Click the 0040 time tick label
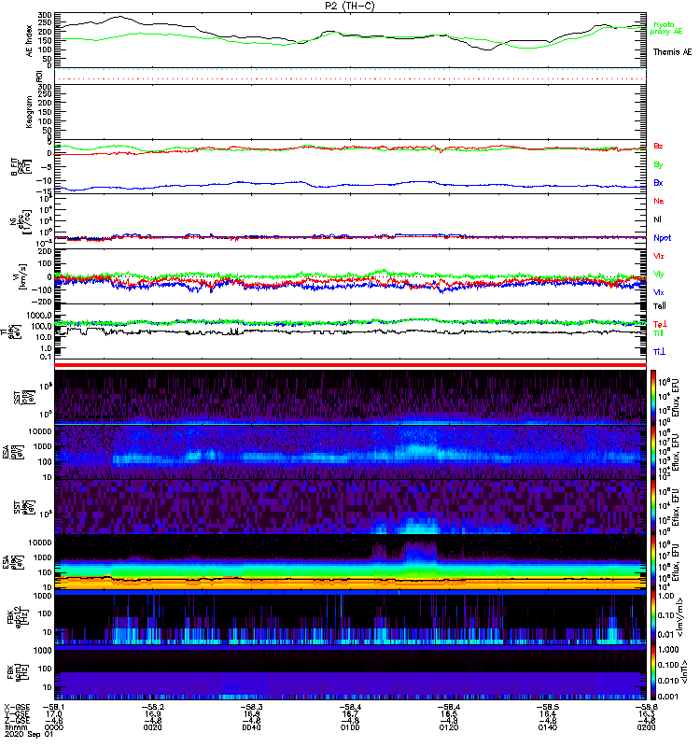The width and height of the screenshot is (700, 747). click(x=251, y=727)
